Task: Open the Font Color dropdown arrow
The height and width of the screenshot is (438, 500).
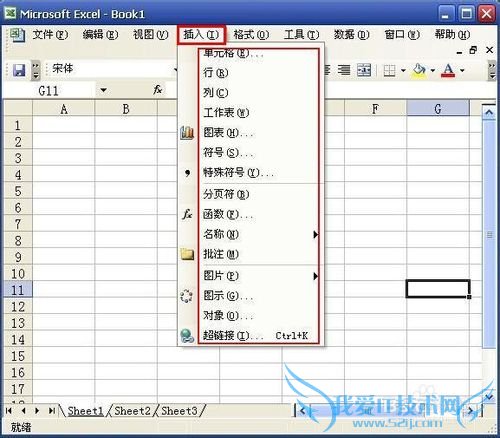Action: (x=462, y=70)
